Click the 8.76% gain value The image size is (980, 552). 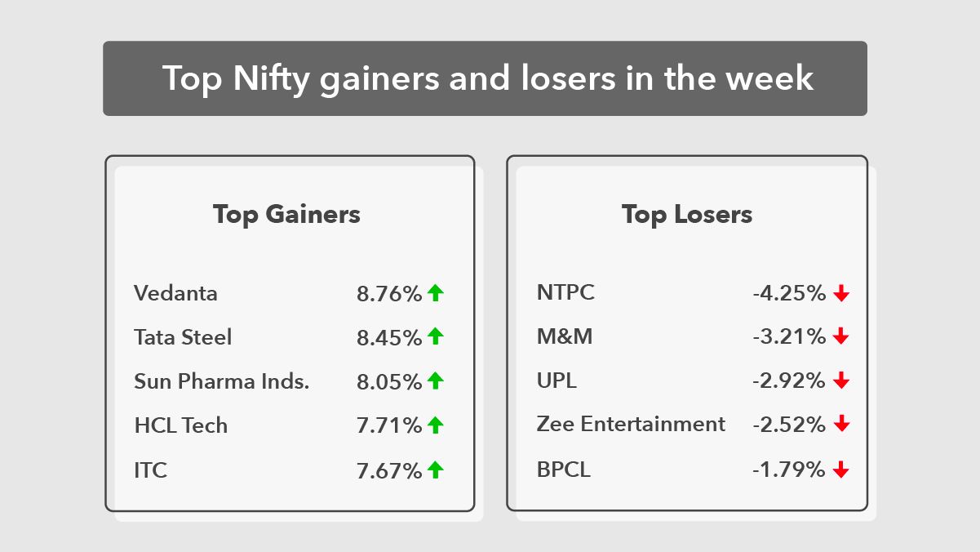click(389, 293)
